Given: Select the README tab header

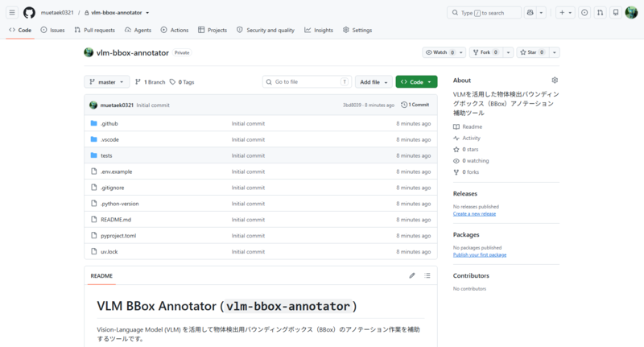Looking at the screenshot, I should [x=101, y=275].
